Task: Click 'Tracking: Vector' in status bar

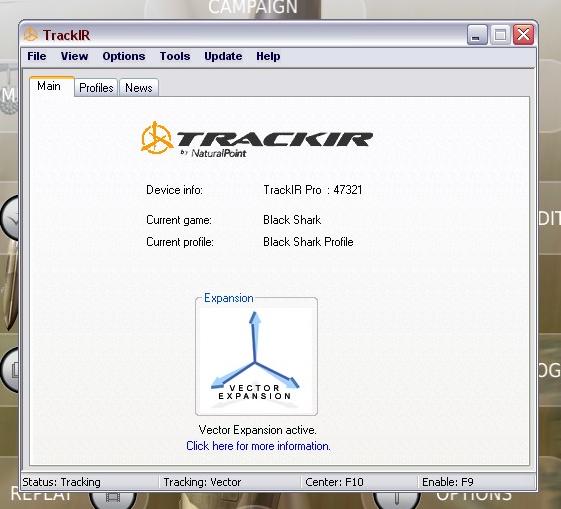Action: click(x=202, y=482)
